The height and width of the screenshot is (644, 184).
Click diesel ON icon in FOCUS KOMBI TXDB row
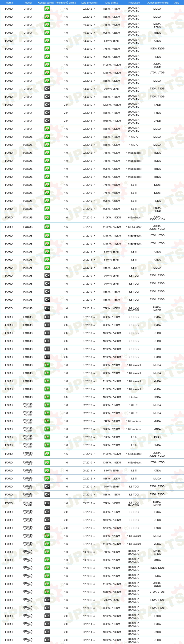(47, 528)
